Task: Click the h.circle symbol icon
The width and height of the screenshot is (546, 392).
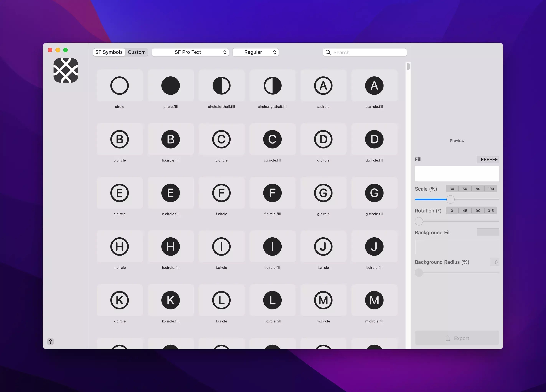Action: click(x=119, y=247)
